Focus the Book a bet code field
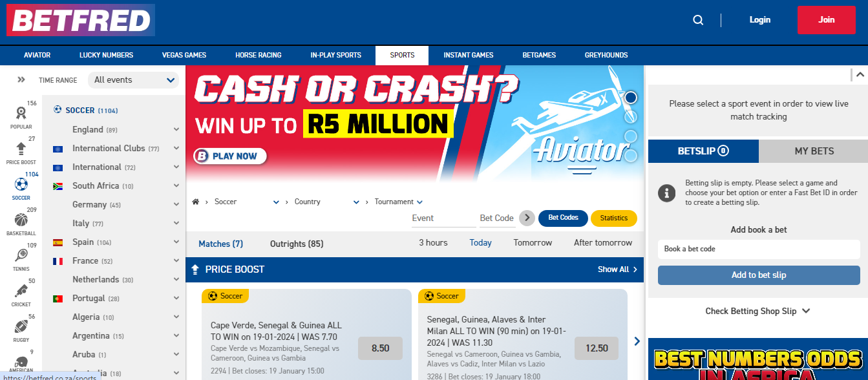The width and height of the screenshot is (868, 380). 759,249
